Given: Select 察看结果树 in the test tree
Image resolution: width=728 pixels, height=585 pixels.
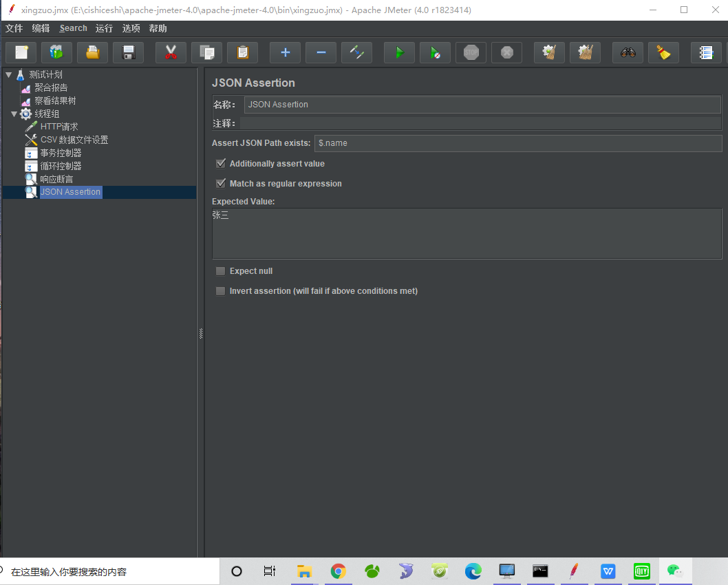Looking at the screenshot, I should 55,100.
